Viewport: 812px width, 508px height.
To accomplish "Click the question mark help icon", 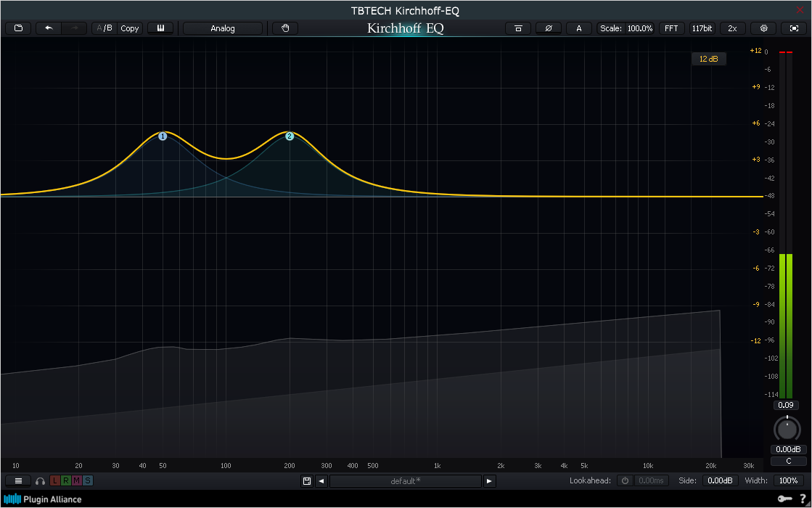I will (803, 499).
